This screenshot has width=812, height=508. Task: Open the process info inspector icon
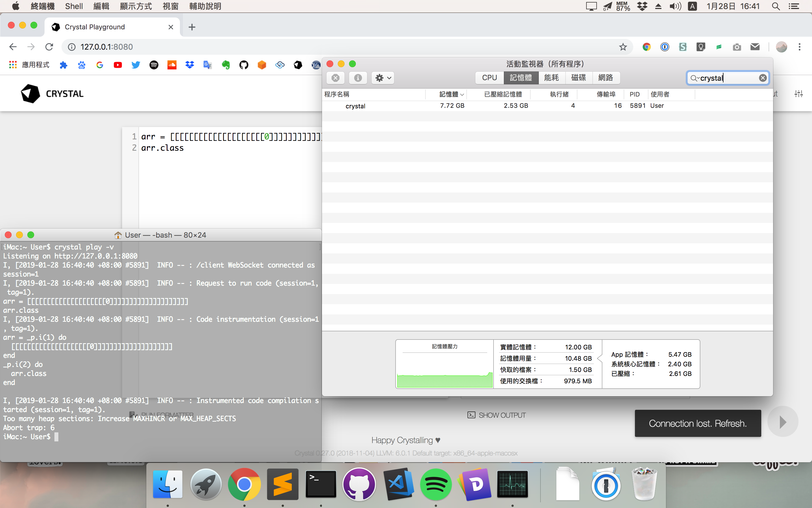358,78
